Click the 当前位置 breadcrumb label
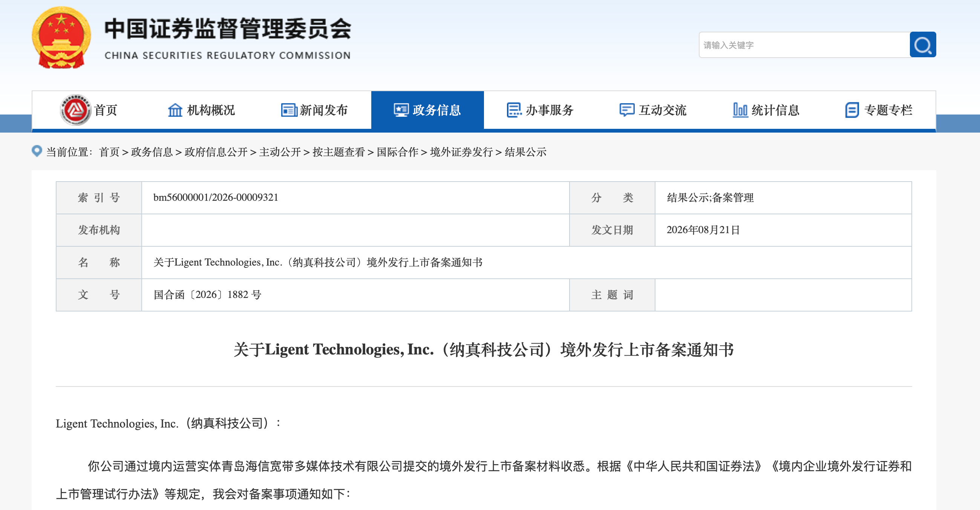The width and height of the screenshot is (980, 510). (x=69, y=152)
